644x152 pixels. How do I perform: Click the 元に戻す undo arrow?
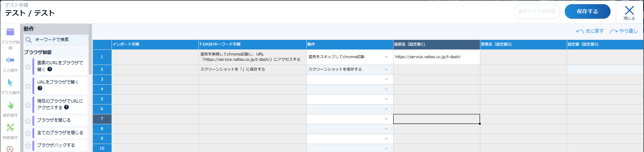580,31
